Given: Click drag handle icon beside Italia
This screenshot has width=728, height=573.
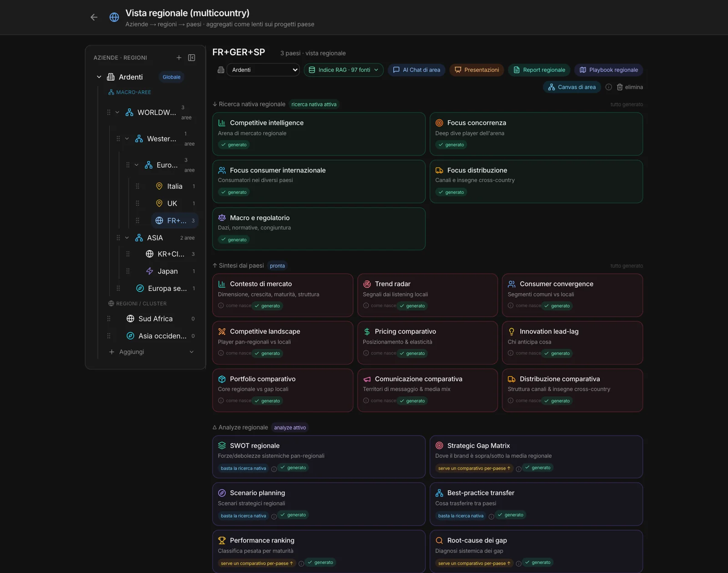Looking at the screenshot, I should (x=137, y=186).
